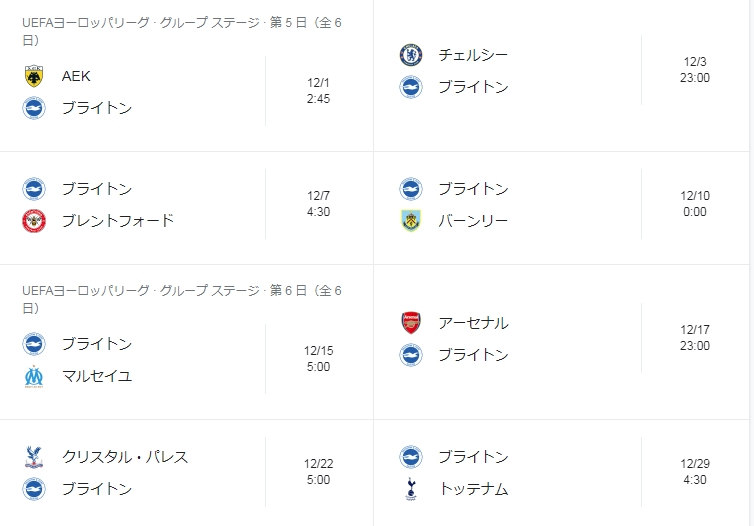Image resolution: width=754 pixels, height=526 pixels.
Task: Click the トッテナム team name
Action: pos(473,489)
